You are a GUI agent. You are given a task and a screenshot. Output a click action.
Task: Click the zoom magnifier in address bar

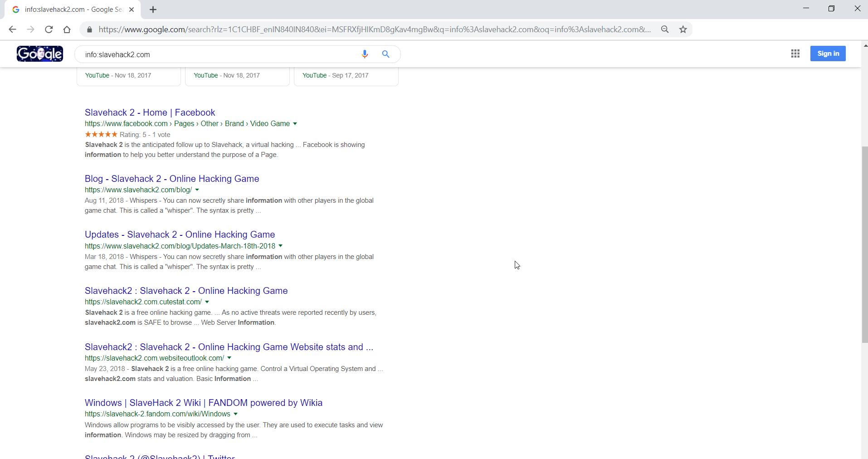pos(665,29)
